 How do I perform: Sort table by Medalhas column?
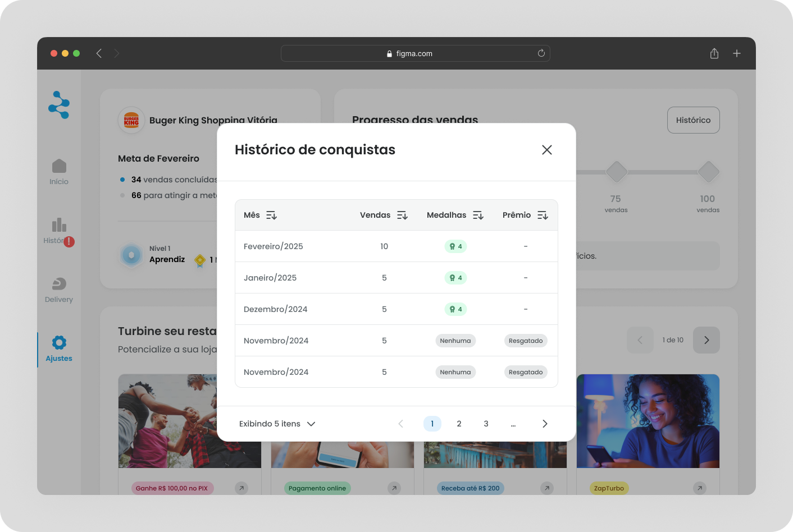point(478,215)
